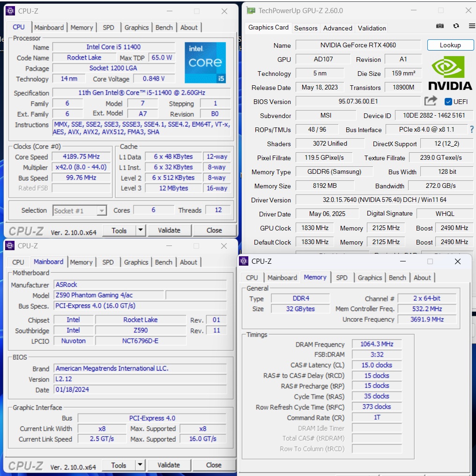
Task: Click the BIOS share/export arrow icon
Action: point(431,101)
